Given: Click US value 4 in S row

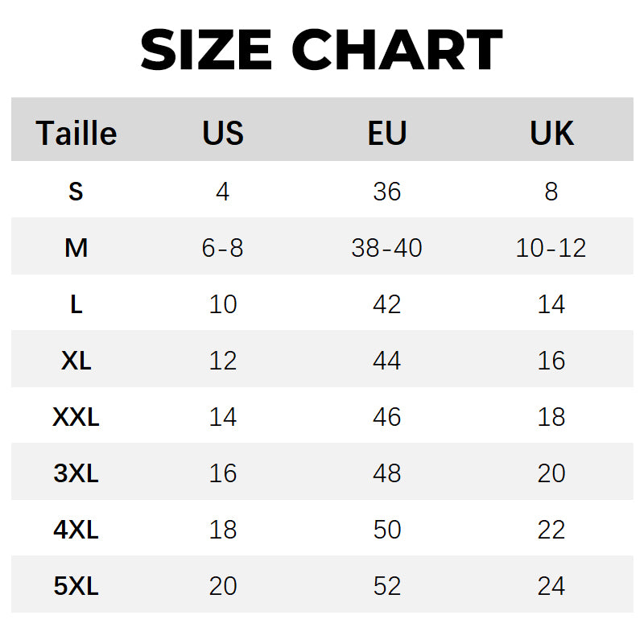Looking at the screenshot, I should 223,192.
